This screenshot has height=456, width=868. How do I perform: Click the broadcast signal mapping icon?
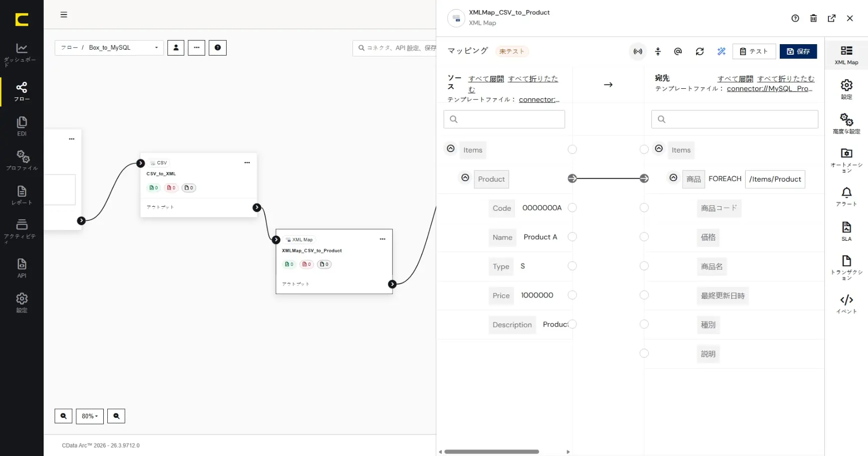[638, 51]
